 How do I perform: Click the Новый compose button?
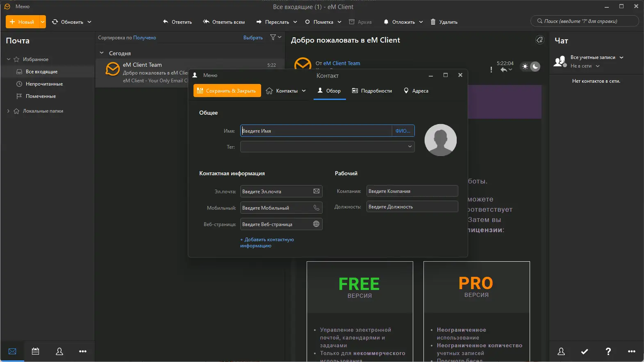[x=22, y=22]
